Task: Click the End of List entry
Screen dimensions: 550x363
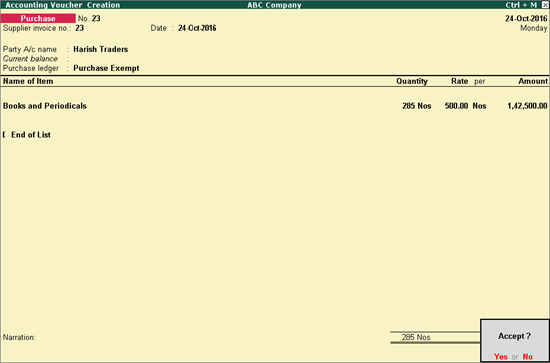Action: click(31, 135)
